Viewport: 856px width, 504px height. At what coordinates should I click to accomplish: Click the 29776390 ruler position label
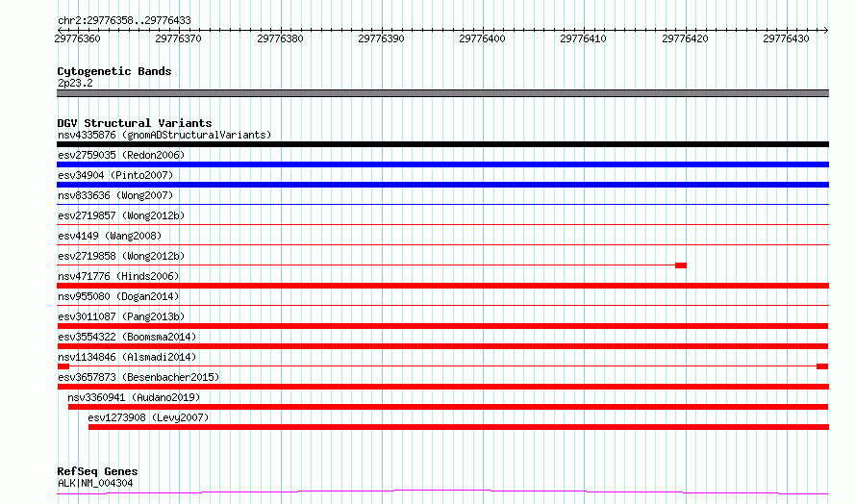tap(381, 38)
